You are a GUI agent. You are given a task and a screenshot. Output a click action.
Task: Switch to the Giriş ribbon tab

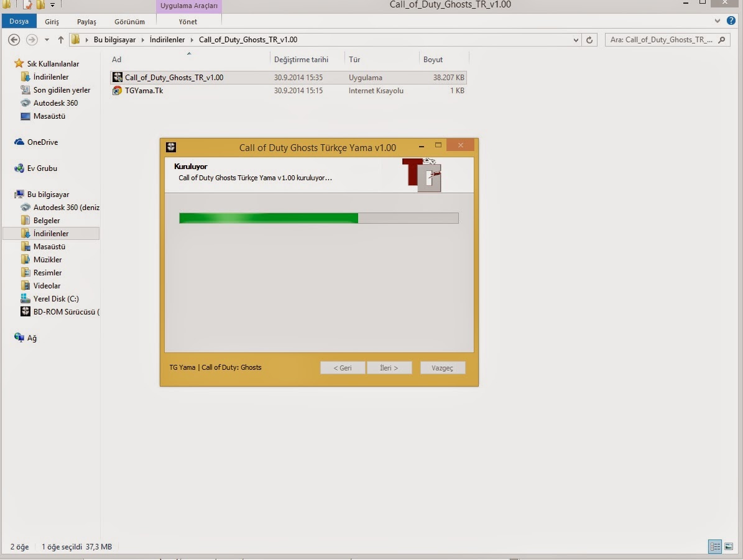point(52,22)
